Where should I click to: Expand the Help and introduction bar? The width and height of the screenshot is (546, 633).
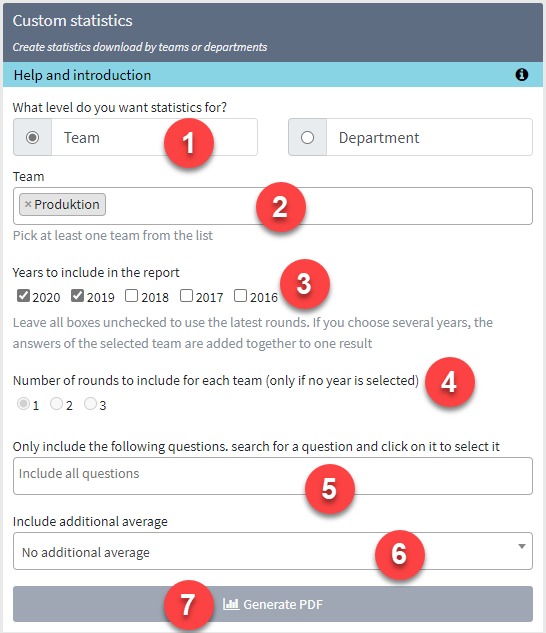(273, 75)
